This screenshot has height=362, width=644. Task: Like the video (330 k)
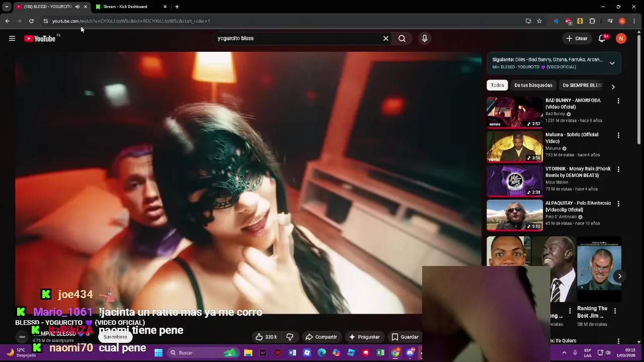[266, 337]
